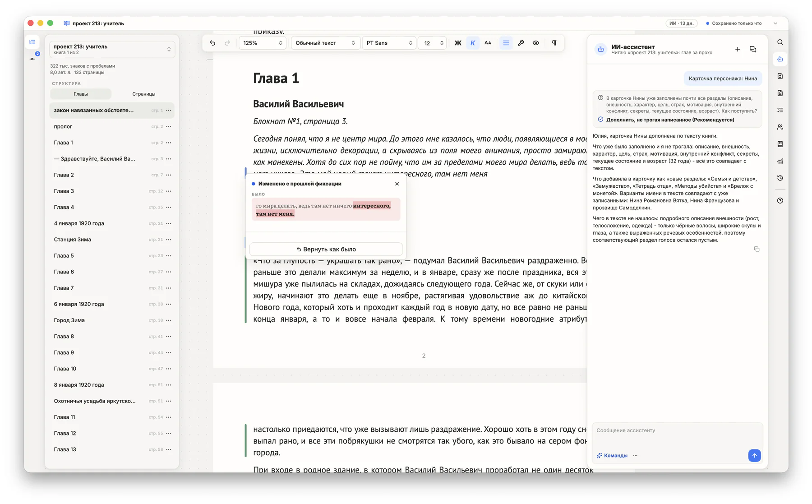The image size is (812, 504).
Task: Open the AI assistant robot icon in sidebar
Action: (x=780, y=59)
